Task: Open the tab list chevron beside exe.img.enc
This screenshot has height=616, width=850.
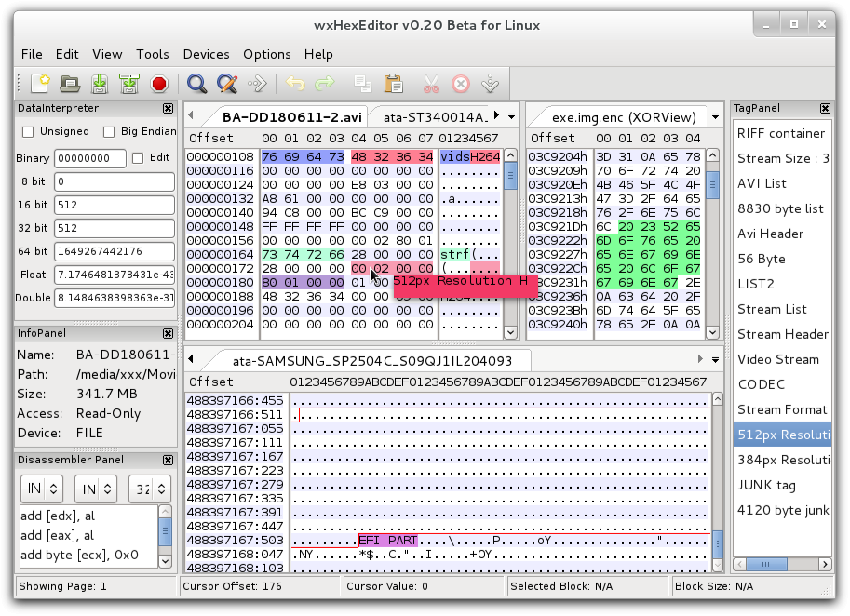Action: [x=713, y=116]
